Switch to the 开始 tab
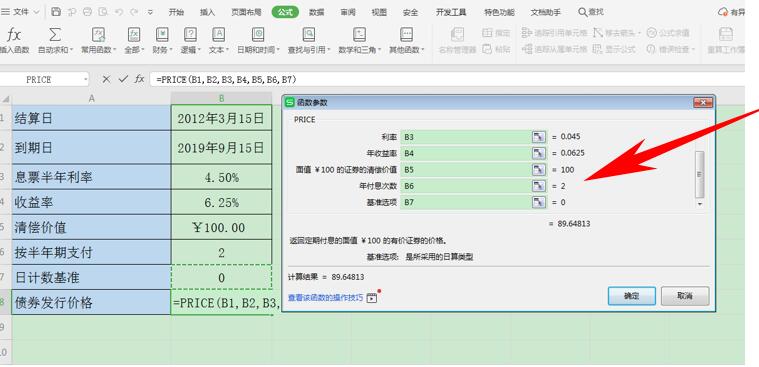 tap(176, 13)
